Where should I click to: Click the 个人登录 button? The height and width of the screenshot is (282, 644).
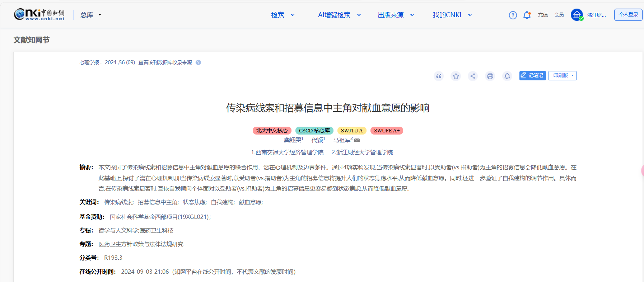coord(628,15)
